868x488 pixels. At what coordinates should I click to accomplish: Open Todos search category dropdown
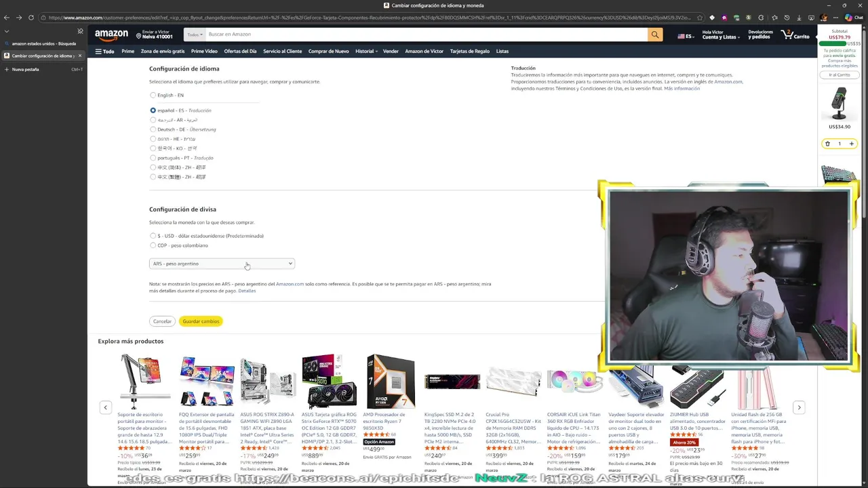pos(195,35)
